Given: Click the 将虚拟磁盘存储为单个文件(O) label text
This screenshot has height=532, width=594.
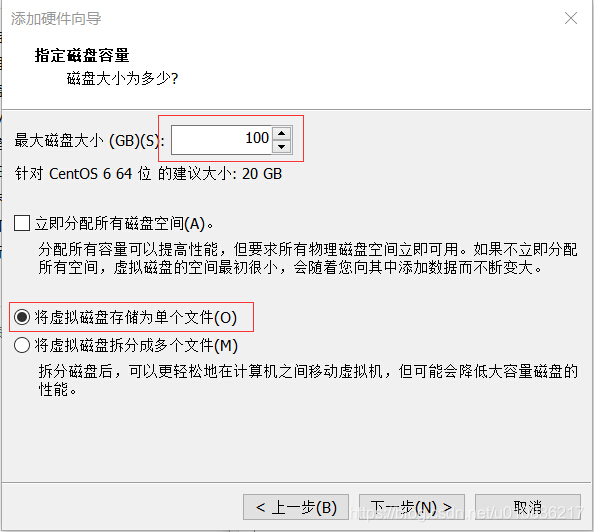Looking at the screenshot, I should 136,318.
